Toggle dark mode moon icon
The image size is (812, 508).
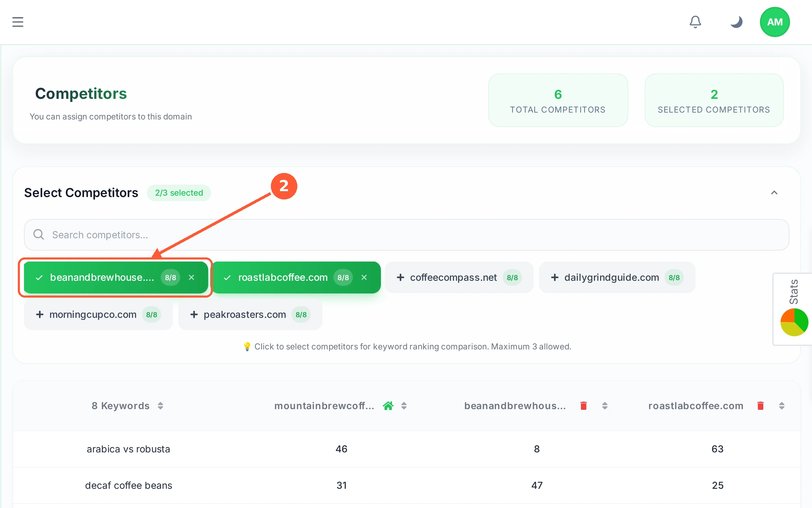click(736, 22)
